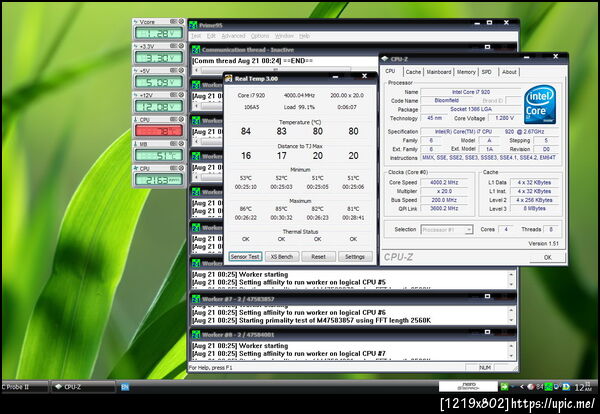The image size is (600, 414).
Task: Switch to the Mainboard tab in CPU-Z
Action: pyautogui.click(x=439, y=72)
